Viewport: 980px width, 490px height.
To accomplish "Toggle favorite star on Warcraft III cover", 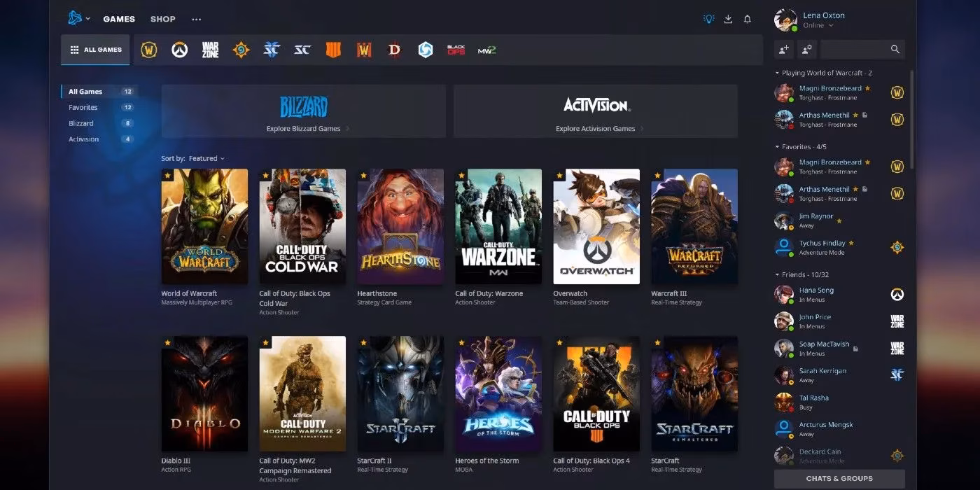I will 657,175.
